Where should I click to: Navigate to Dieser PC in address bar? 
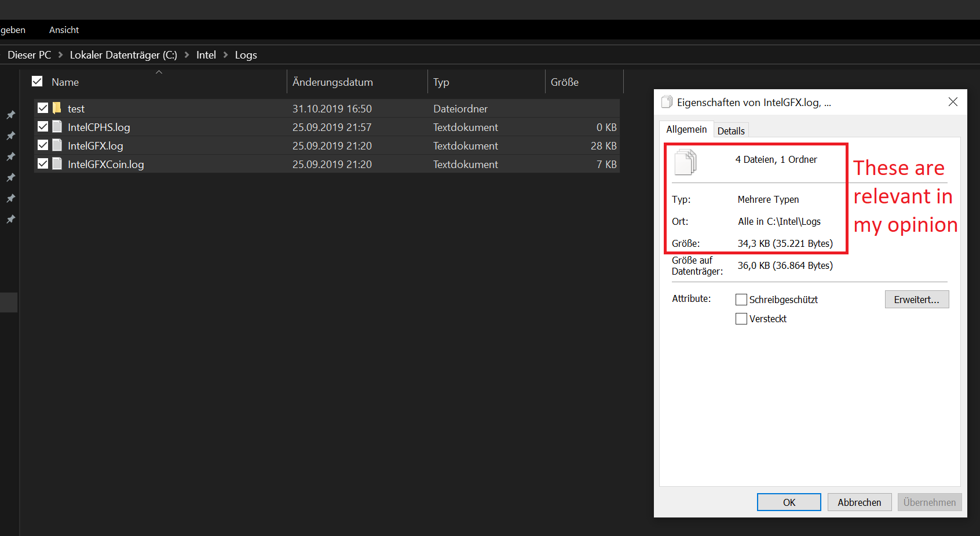point(29,54)
